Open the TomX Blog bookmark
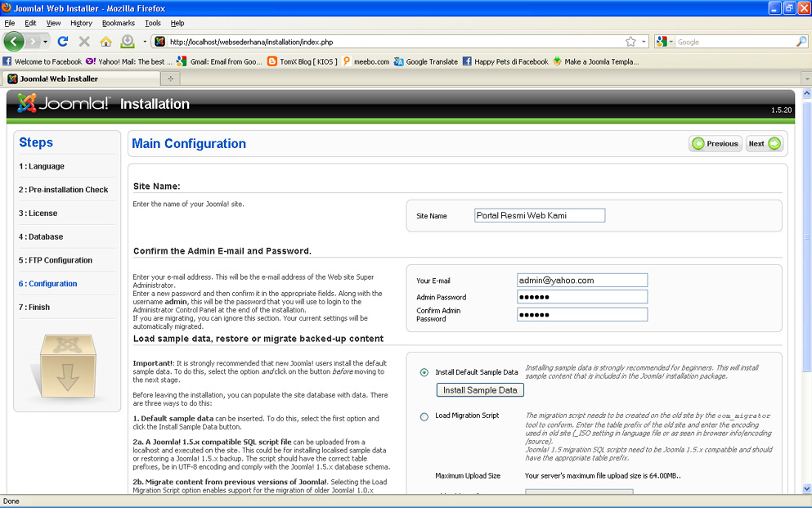812x508 pixels. coord(303,61)
